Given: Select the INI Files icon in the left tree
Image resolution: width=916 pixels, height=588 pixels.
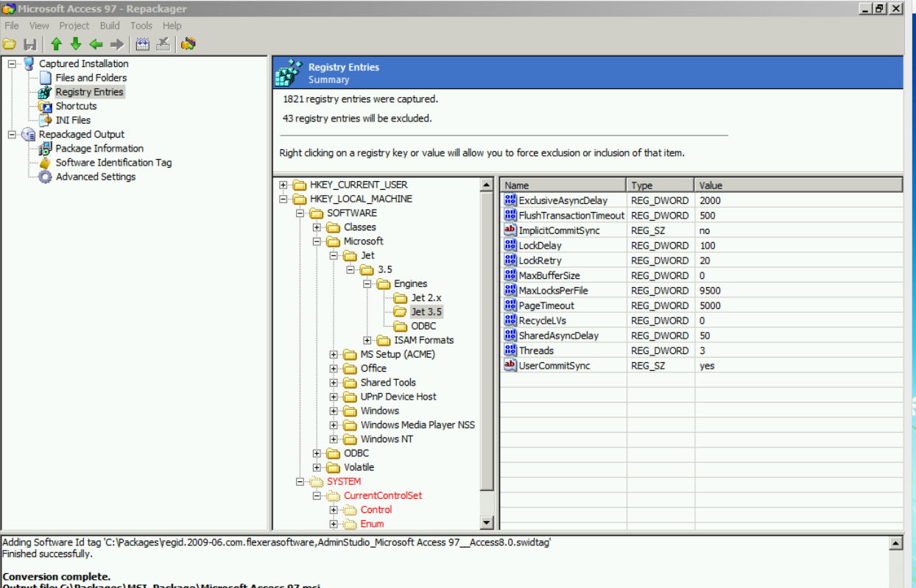Looking at the screenshot, I should [x=45, y=120].
